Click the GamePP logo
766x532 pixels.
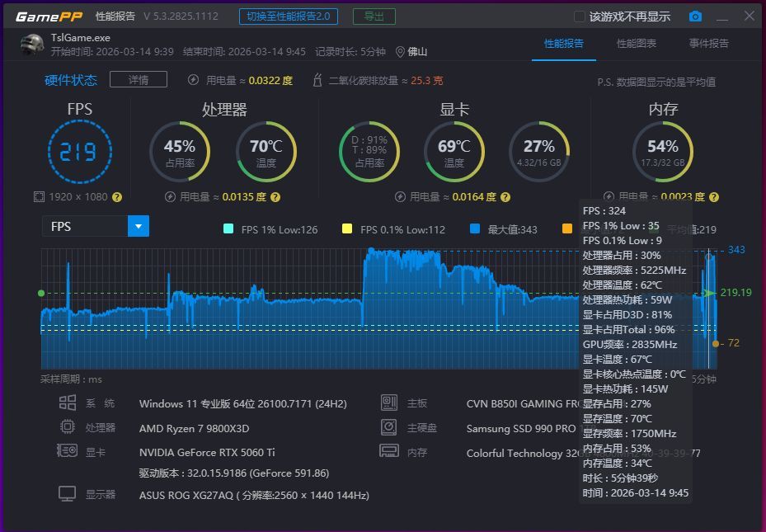click(49, 16)
